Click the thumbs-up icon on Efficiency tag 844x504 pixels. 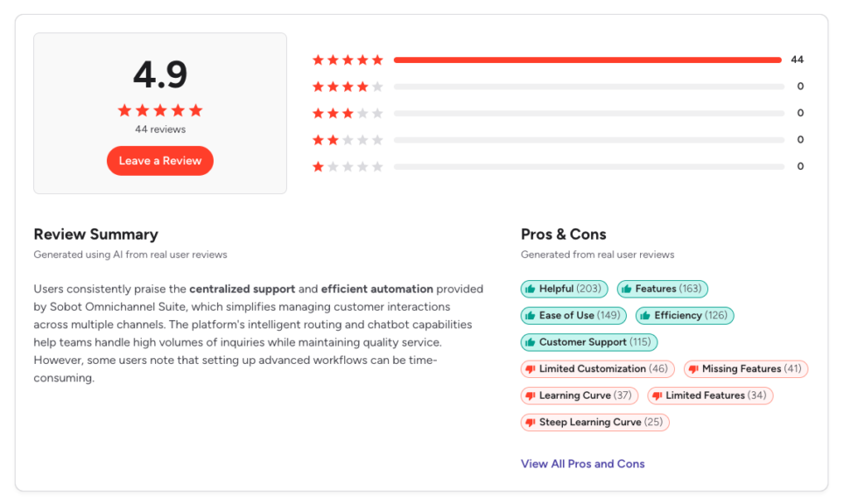644,316
